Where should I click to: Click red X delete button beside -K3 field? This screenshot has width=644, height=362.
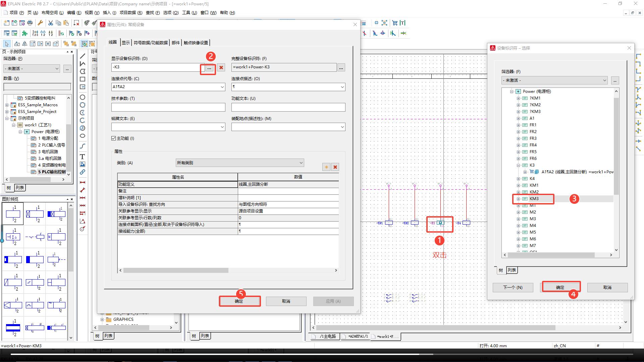[x=221, y=67]
